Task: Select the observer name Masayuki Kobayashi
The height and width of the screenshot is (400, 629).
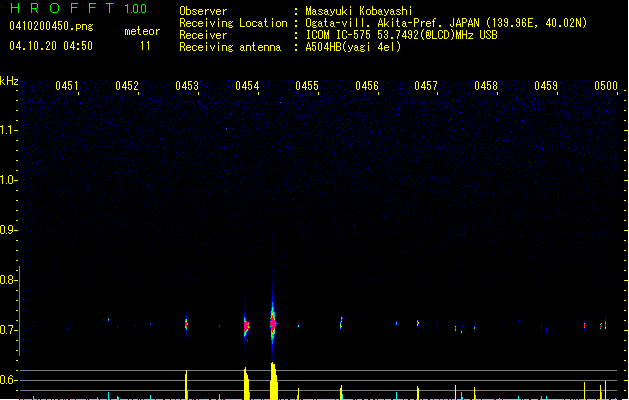Action: [361, 11]
